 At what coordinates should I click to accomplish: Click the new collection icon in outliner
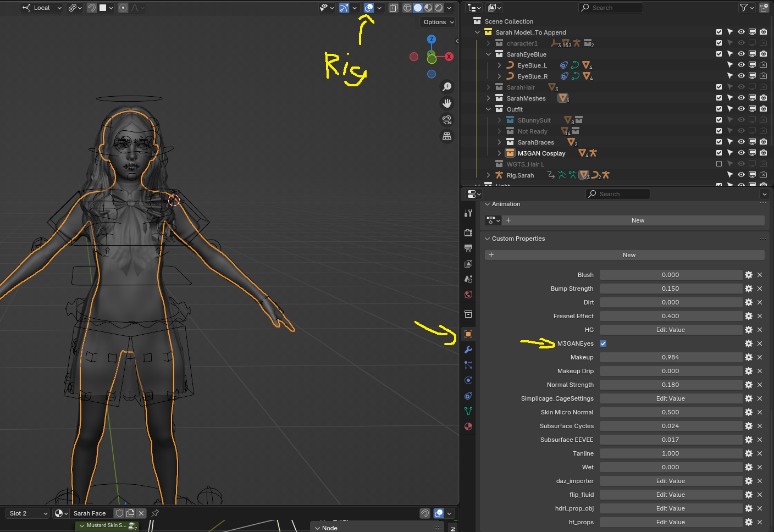764,8
